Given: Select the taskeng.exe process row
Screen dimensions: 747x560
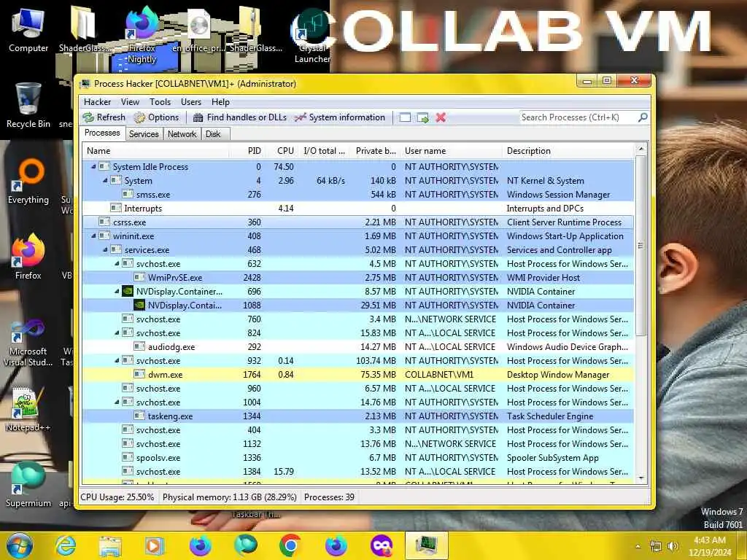Looking at the screenshot, I should coord(357,416).
